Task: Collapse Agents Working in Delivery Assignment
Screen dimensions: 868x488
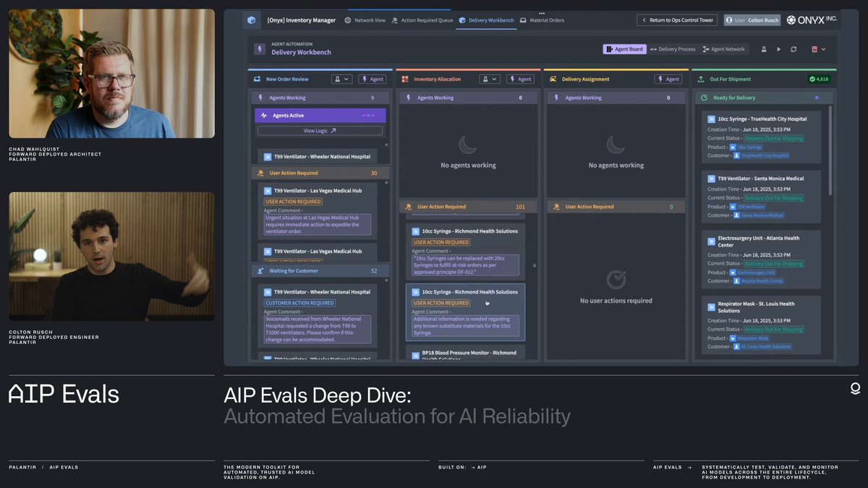Action: tap(616, 98)
